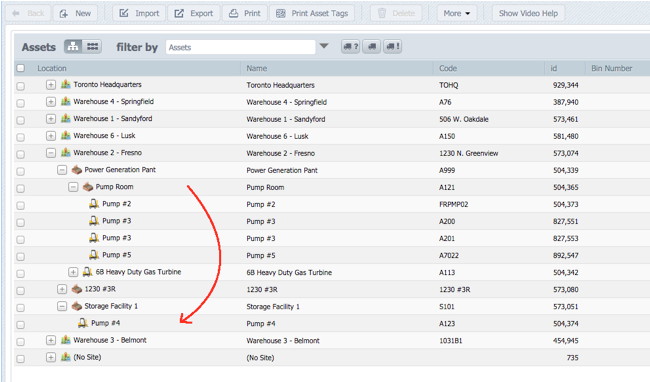Open the filter by dropdown arrow

click(324, 46)
